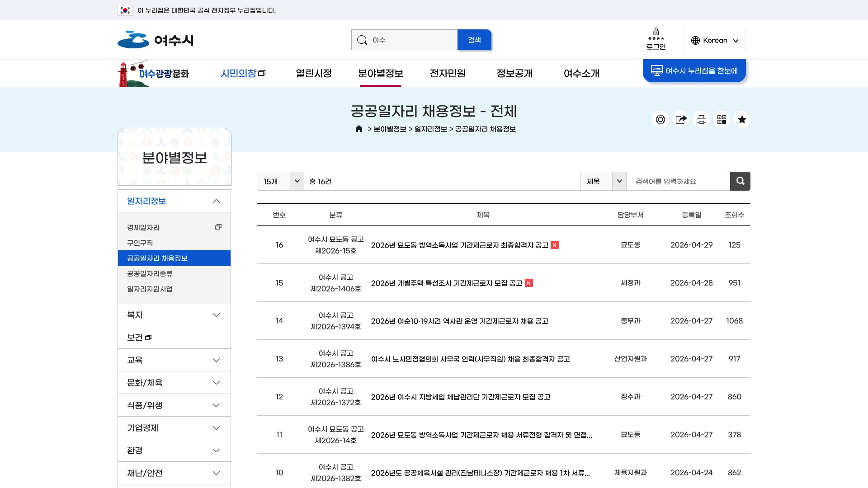
Task: Open the 전자민원 menu
Action: (448, 73)
